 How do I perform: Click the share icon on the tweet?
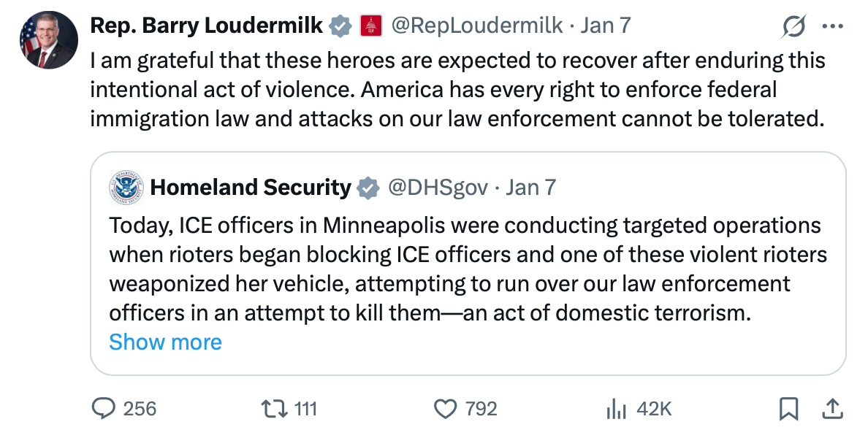(829, 409)
